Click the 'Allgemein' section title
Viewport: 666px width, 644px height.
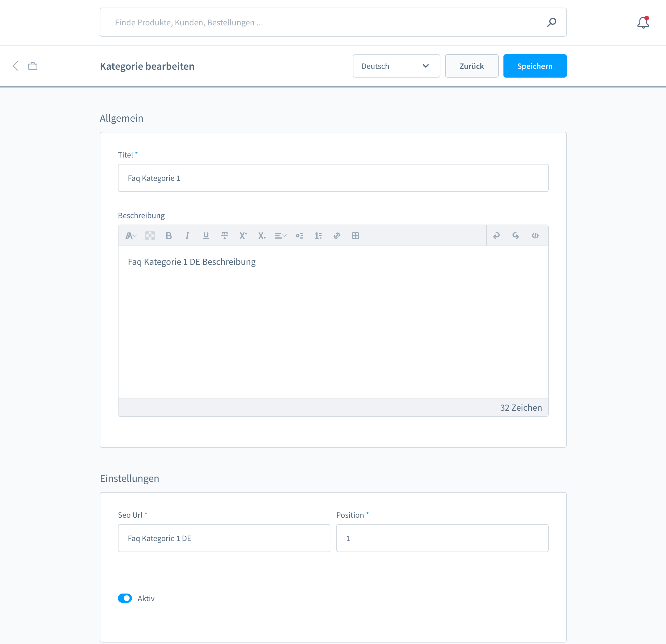coord(121,118)
